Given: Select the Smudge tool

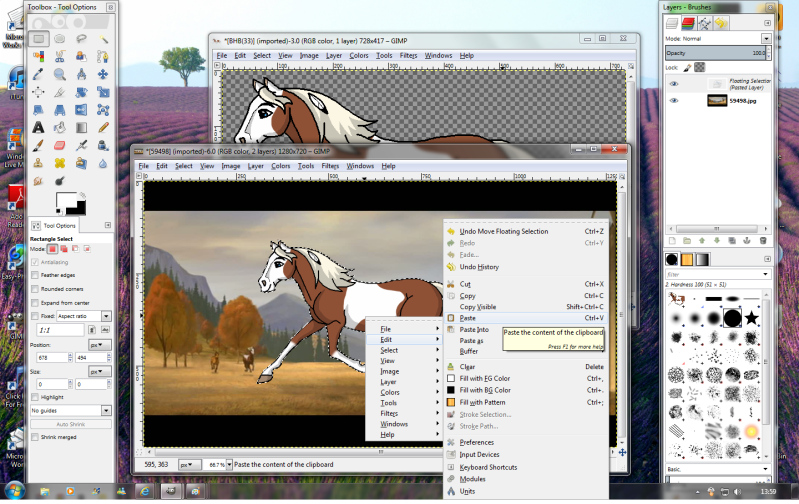Looking at the screenshot, I should coord(38,181).
